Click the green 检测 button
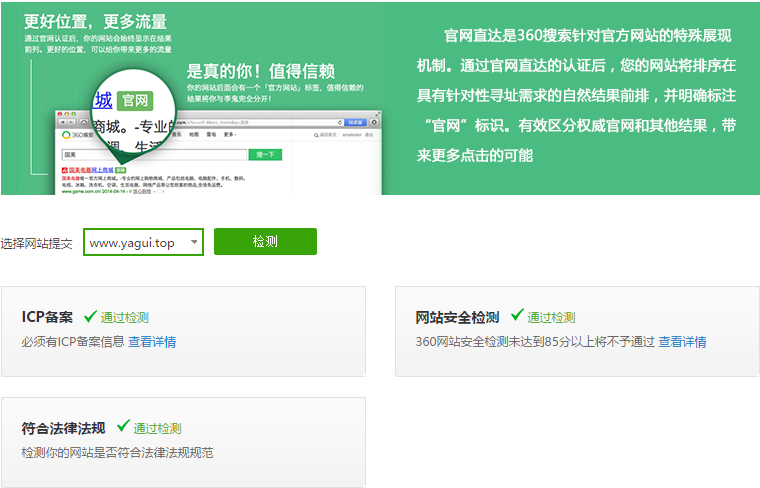Viewport: 760px width, 488px height. point(265,241)
